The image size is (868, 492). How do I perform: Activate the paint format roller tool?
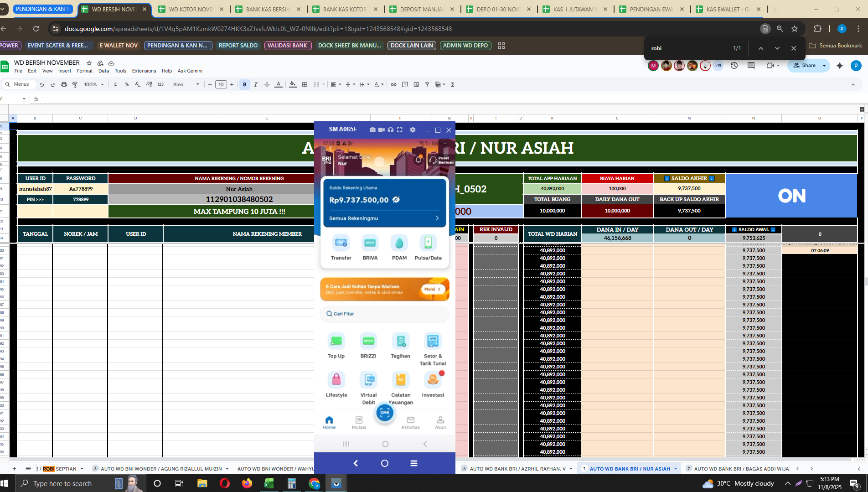(x=75, y=84)
